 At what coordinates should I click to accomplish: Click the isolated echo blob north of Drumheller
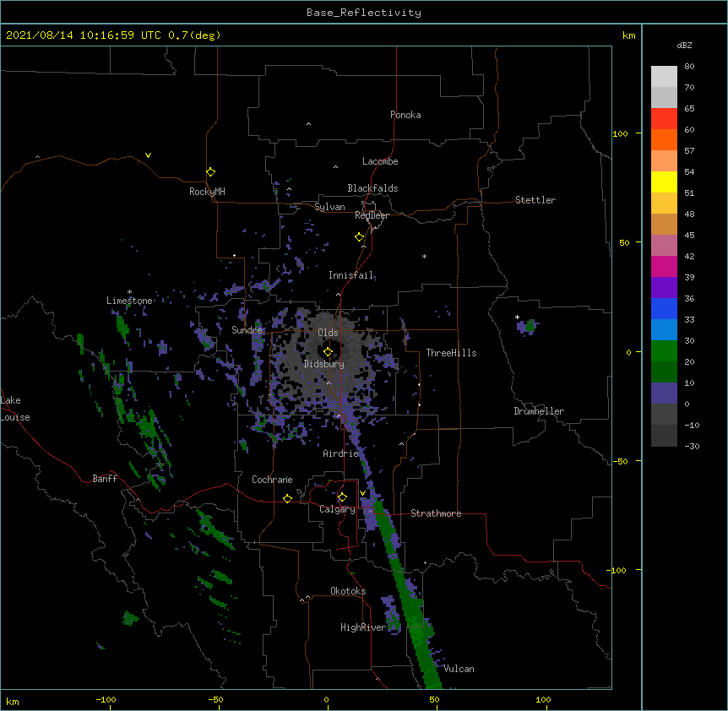(x=527, y=326)
